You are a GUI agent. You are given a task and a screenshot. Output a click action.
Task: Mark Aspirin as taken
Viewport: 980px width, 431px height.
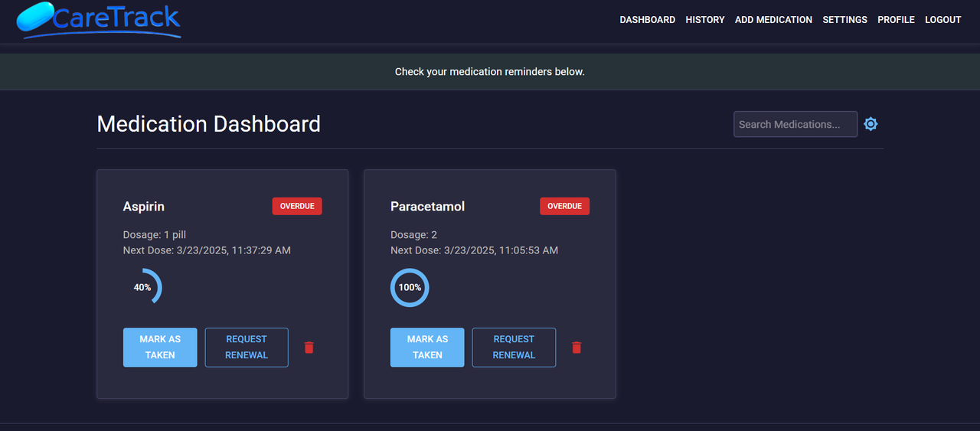pyautogui.click(x=160, y=348)
